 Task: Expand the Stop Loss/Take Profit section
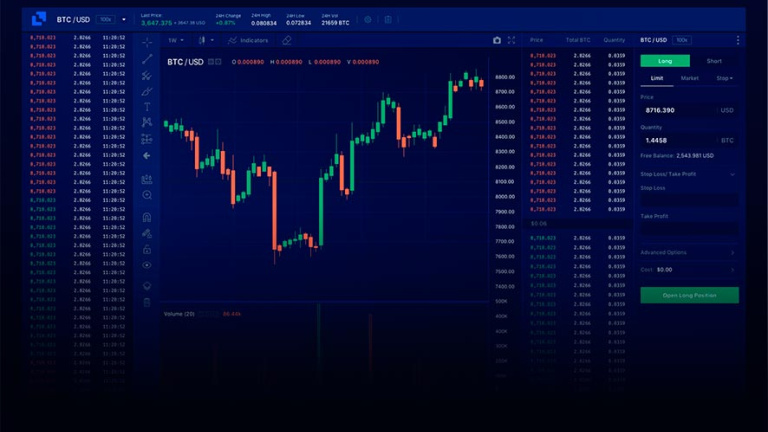click(x=689, y=174)
